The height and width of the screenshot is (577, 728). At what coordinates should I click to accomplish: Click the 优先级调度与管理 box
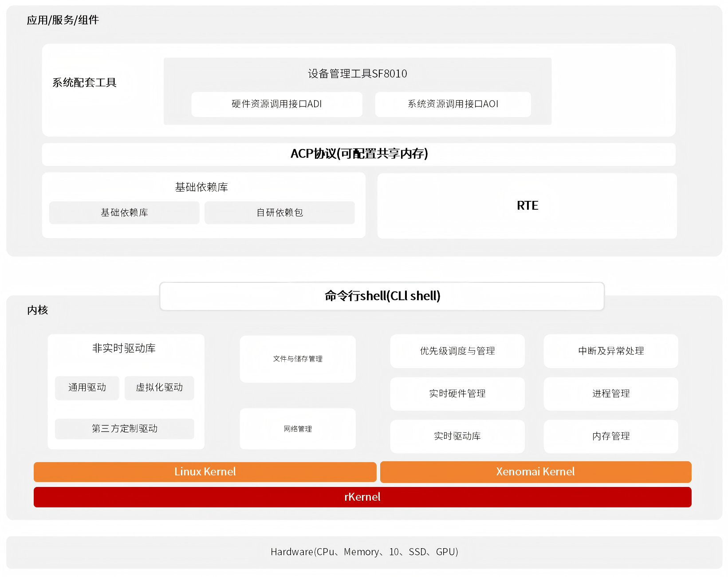coord(457,351)
